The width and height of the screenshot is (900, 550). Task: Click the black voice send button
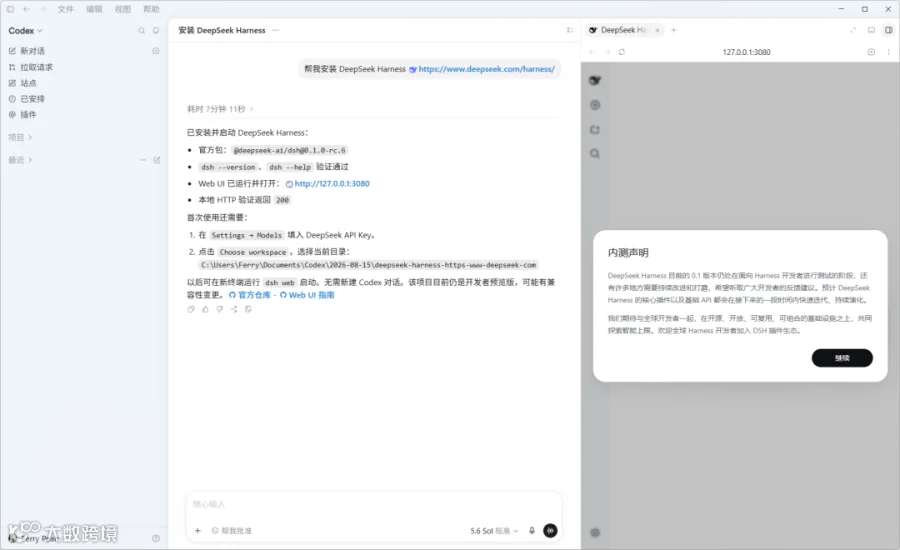coord(550,531)
